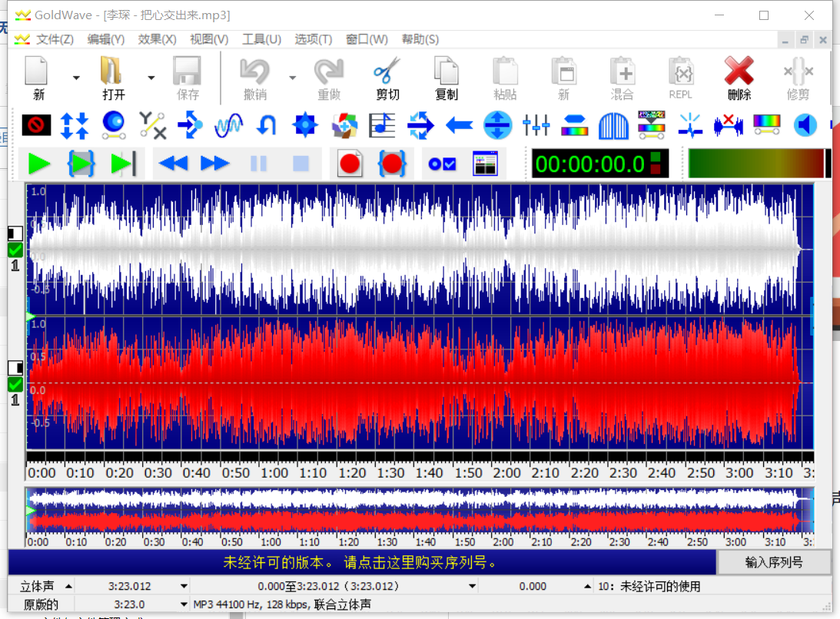Toggle the green checkmark on the white left channel
The height and width of the screenshot is (619, 840).
click(x=15, y=250)
